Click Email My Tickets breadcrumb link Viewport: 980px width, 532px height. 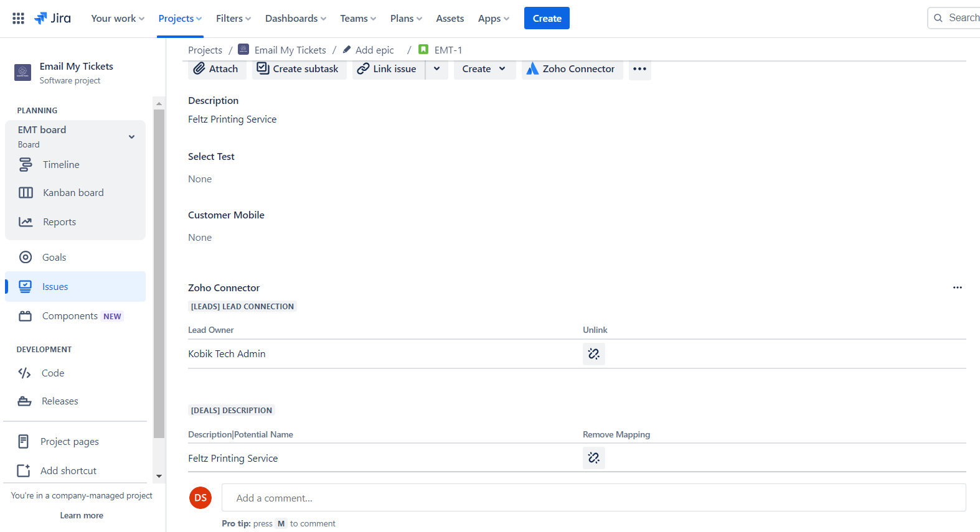coord(290,50)
